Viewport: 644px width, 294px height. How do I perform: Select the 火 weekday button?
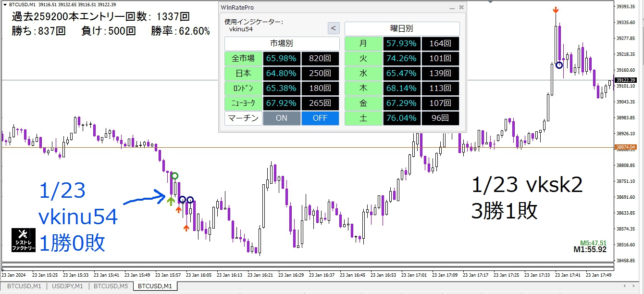pyautogui.click(x=363, y=59)
